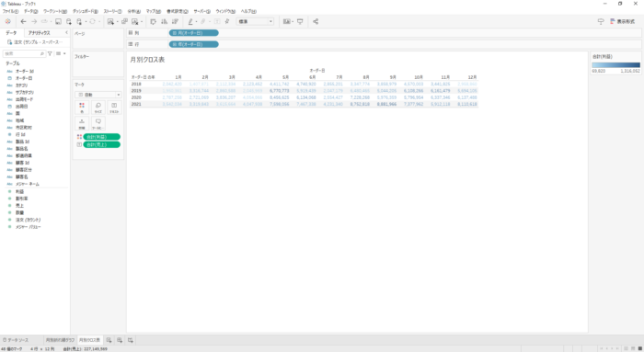Viewport: 644px width, 352px height.
Task: Click the 合計(利益) pill on Marks card
Action: coord(101,137)
